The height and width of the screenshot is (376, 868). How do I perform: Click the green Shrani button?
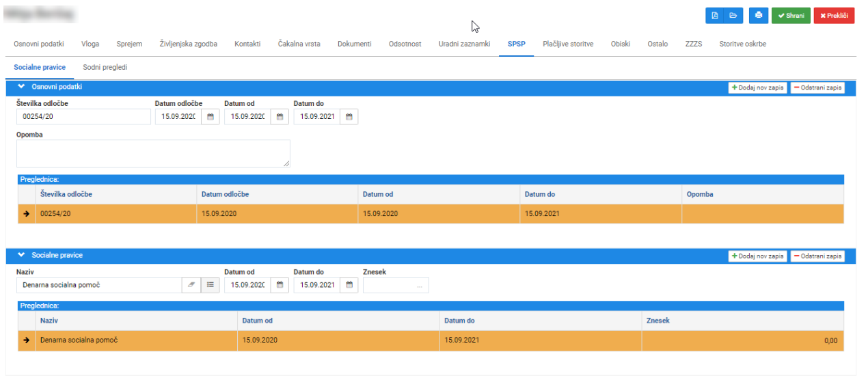(791, 16)
